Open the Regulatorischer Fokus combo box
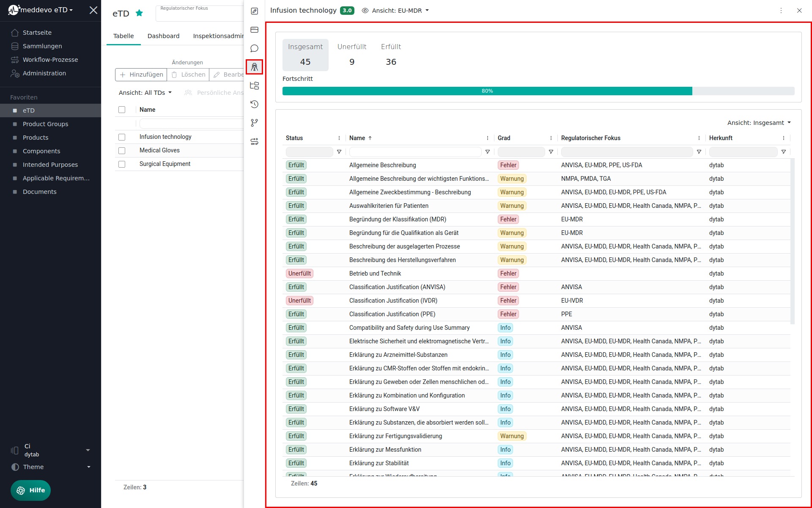Image resolution: width=812 pixels, height=508 pixels. point(200,13)
